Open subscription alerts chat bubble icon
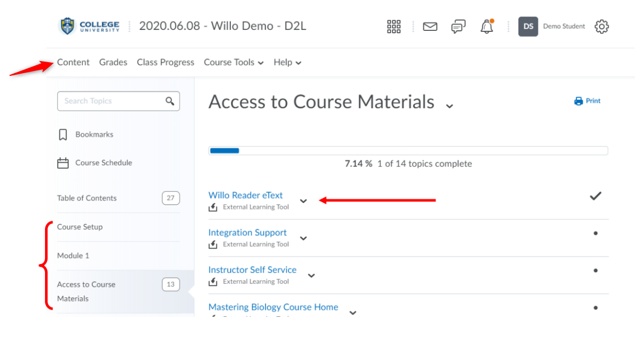 tap(458, 27)
